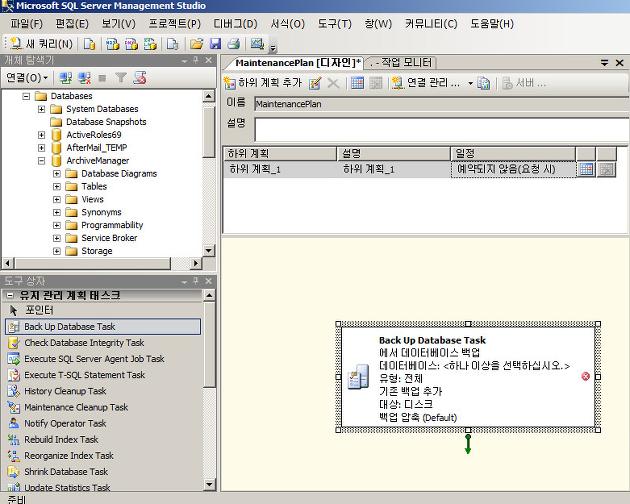Expand the ActiveRoles69 database node
Viewport: 630px width, 504px height.
[x=41, y=135]
